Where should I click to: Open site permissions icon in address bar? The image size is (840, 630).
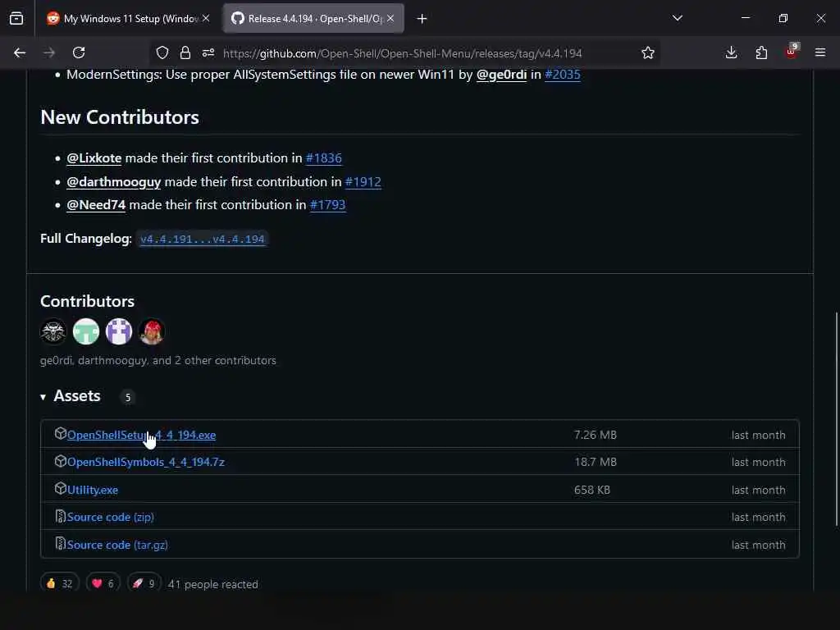click(x=208, y=52)
